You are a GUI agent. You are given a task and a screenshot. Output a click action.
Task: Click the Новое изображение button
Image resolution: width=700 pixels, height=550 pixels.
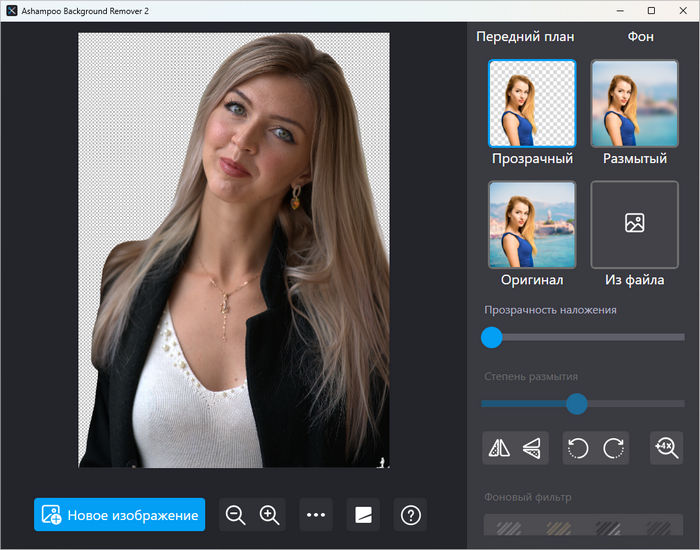point(119,515)
